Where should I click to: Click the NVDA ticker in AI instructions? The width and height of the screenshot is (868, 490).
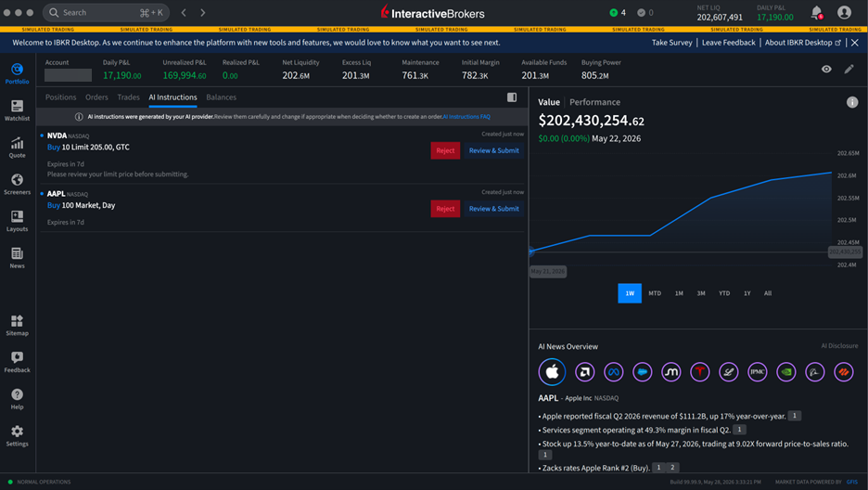pos(57,135)
